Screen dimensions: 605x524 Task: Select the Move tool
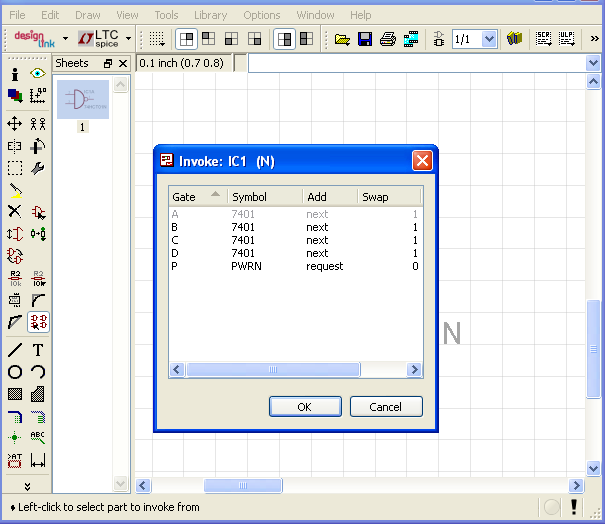(x=15, y=124)
